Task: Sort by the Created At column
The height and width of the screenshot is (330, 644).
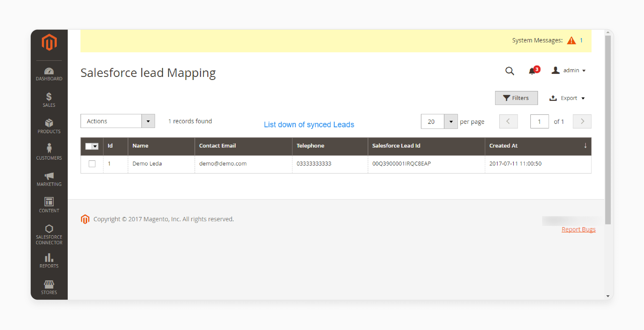Action: pyautogui.click(x=538, y=146)
